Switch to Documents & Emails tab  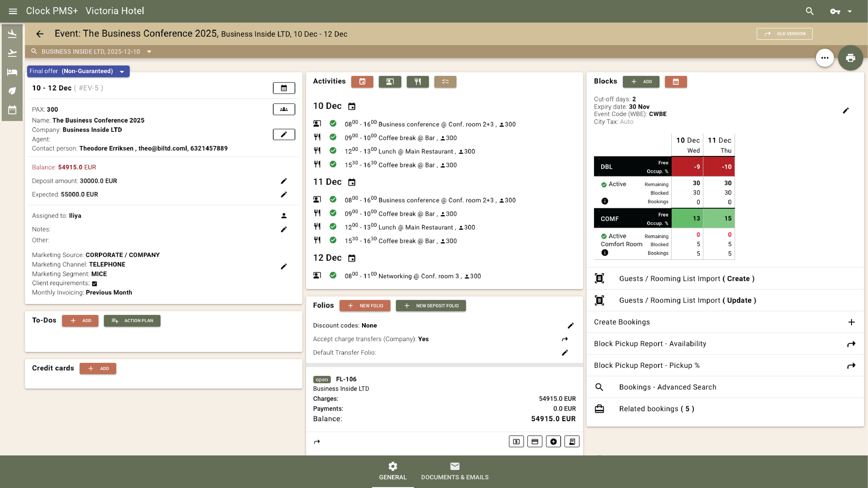[455, 471]
